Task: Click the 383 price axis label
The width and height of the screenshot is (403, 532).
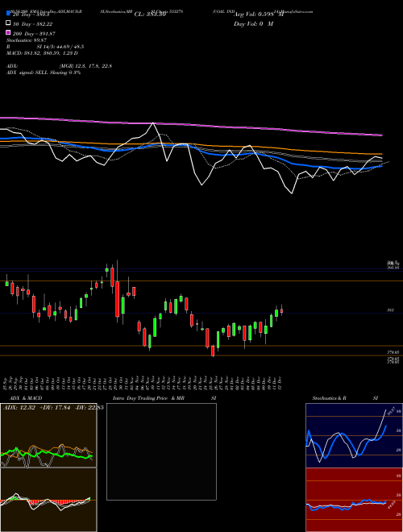Action: tap(390, 310)
